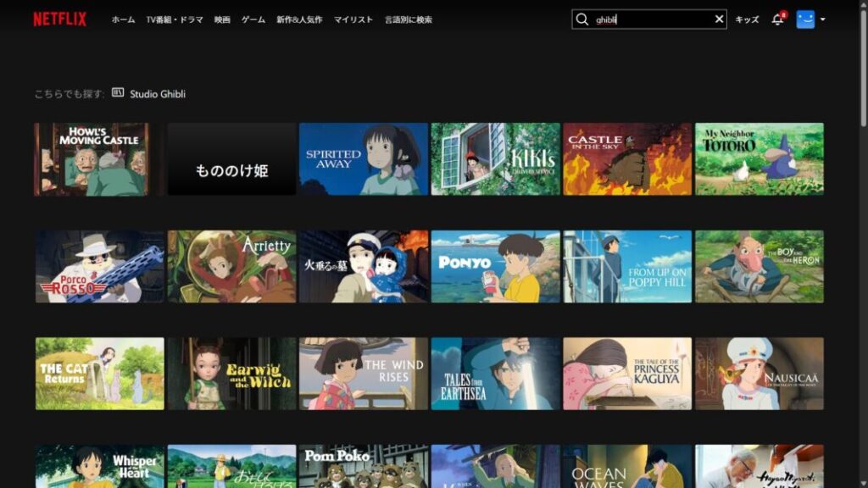Open Kiki's Delivery Service
The height and width of the screenshot is (488, 868).
(495, 159)
